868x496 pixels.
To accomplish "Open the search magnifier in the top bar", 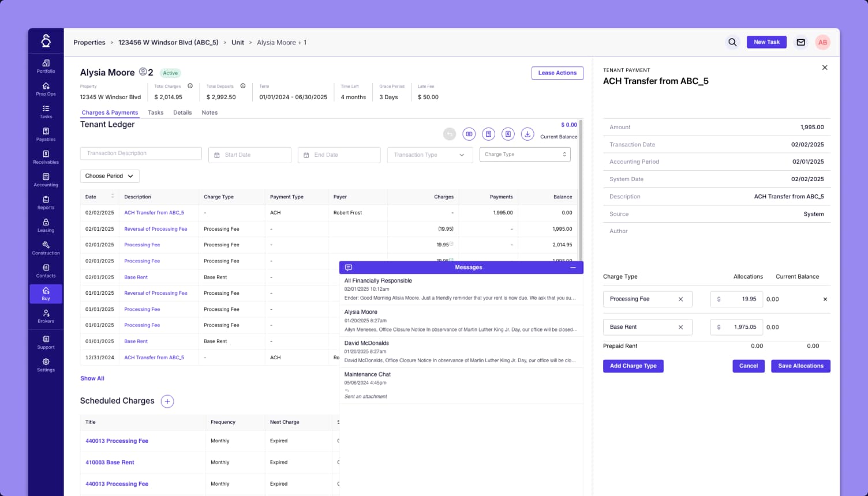I will coord(732,42).
